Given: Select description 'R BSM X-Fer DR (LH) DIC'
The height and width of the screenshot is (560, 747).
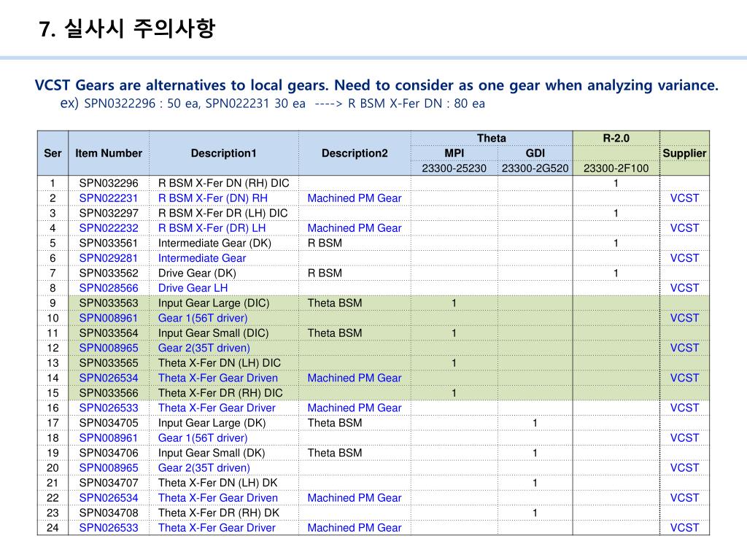Looking at the screenshot, I should 223,214.
